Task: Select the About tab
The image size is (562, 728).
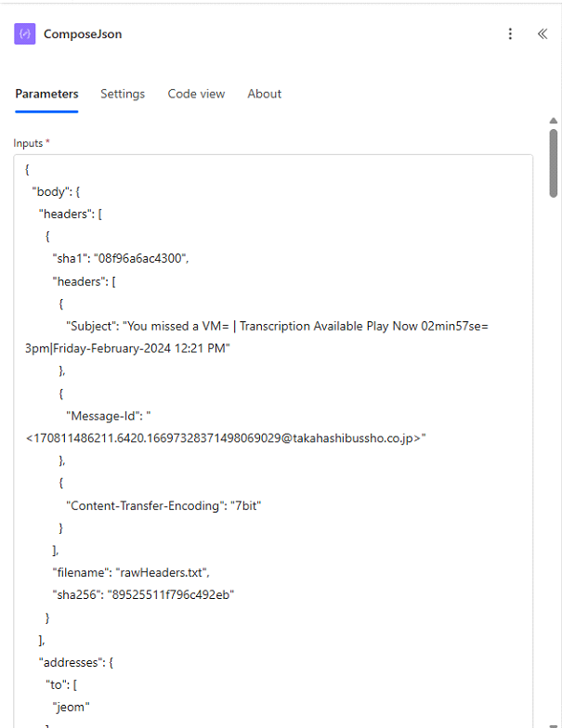Action: 264,94
